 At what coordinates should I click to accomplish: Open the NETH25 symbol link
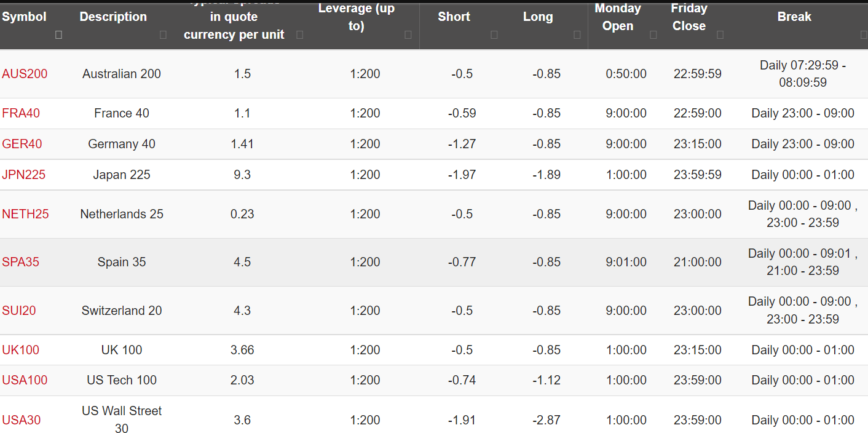pos(25,214)
